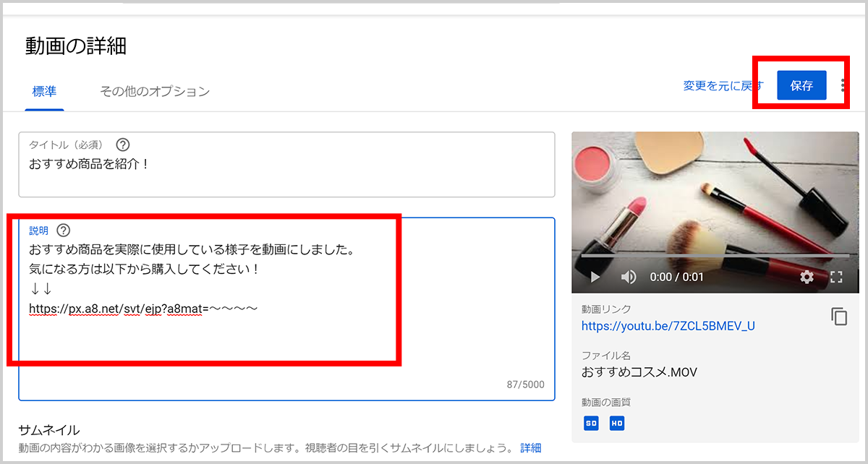Click the SD quality badge

pyautogui.click(x=591, y=424)
